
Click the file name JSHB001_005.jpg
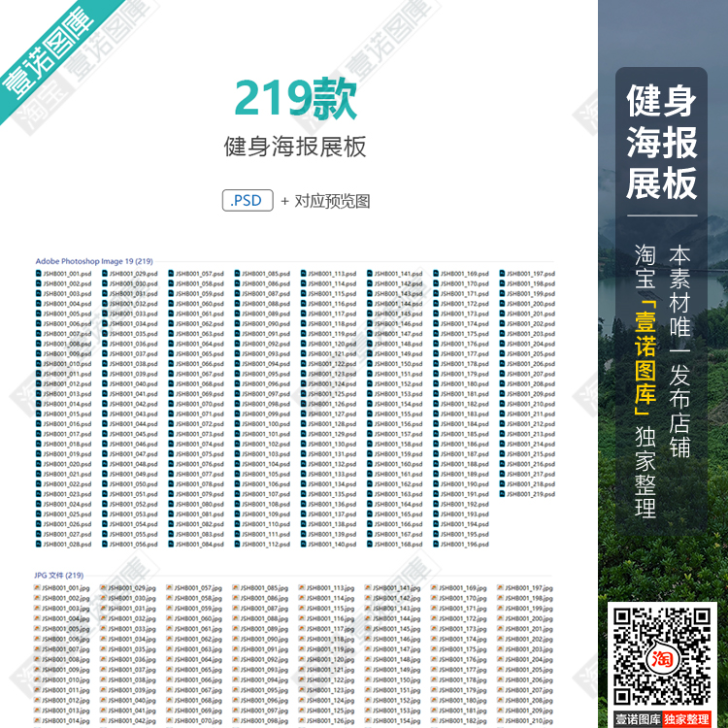(x=66, y=629)
